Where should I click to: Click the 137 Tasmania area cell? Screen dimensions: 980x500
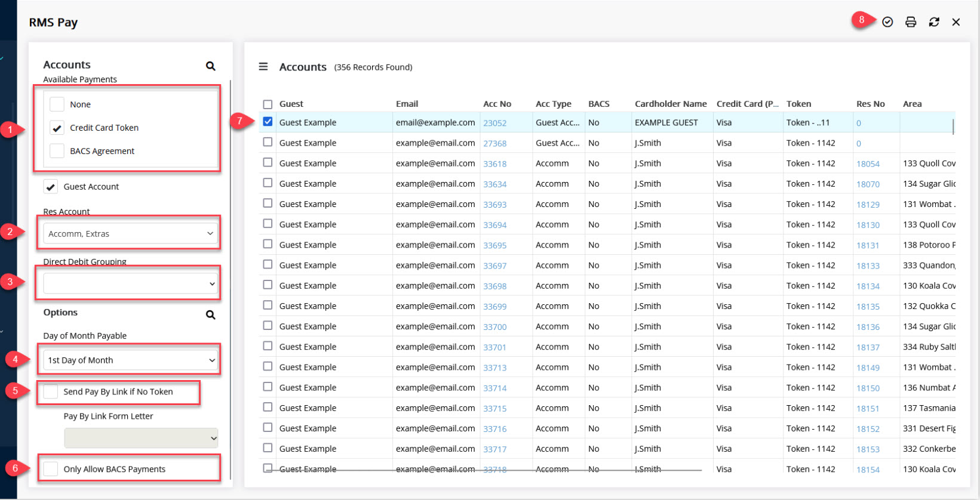(x=929, y=408)
